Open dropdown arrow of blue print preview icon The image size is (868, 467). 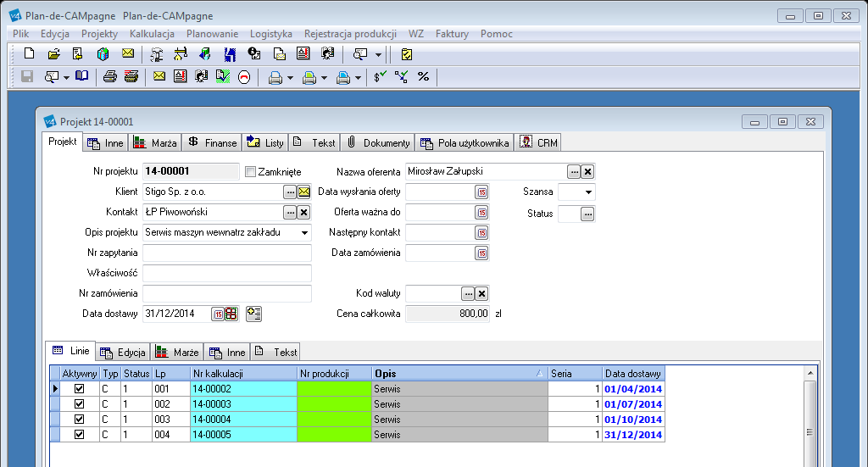[359, 78]
